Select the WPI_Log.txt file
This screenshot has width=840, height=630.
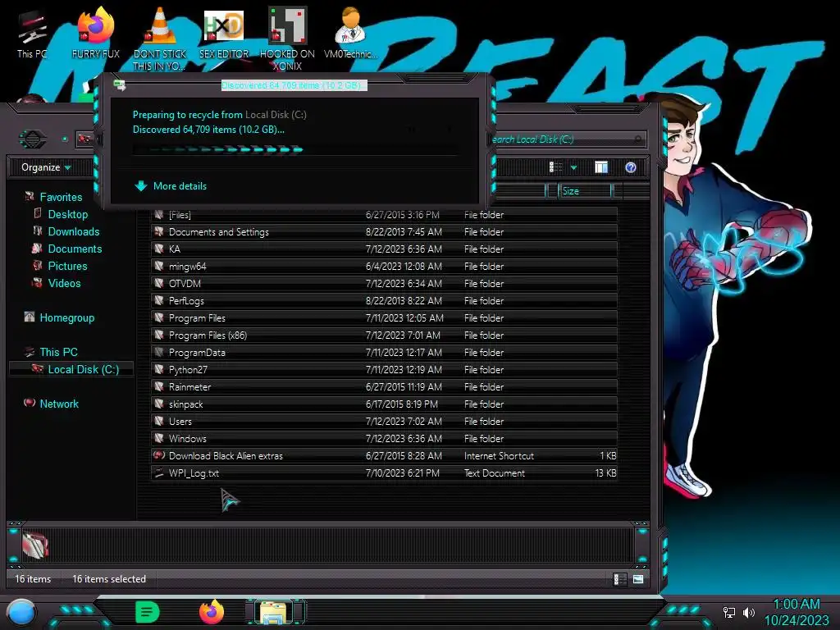click(x=384, y=472)
